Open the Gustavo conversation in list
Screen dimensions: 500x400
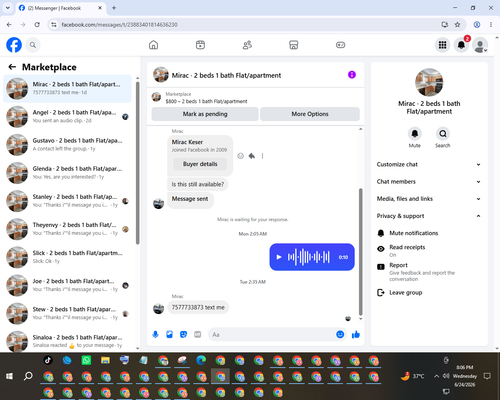pos(67,144)
